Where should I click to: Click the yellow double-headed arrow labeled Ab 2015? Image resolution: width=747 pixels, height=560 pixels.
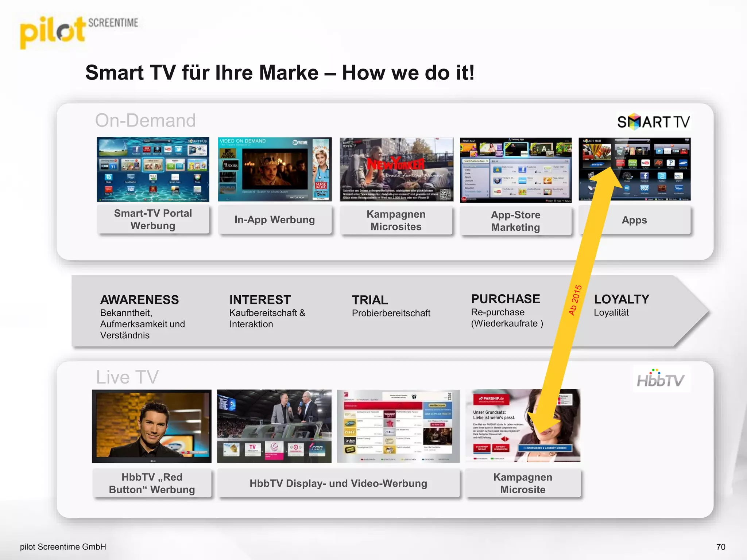point(576,300)
